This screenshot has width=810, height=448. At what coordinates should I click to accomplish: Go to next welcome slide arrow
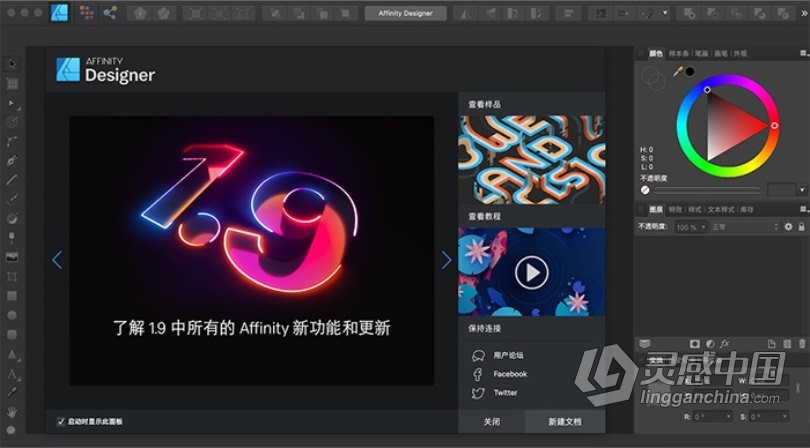click(446, 260)
